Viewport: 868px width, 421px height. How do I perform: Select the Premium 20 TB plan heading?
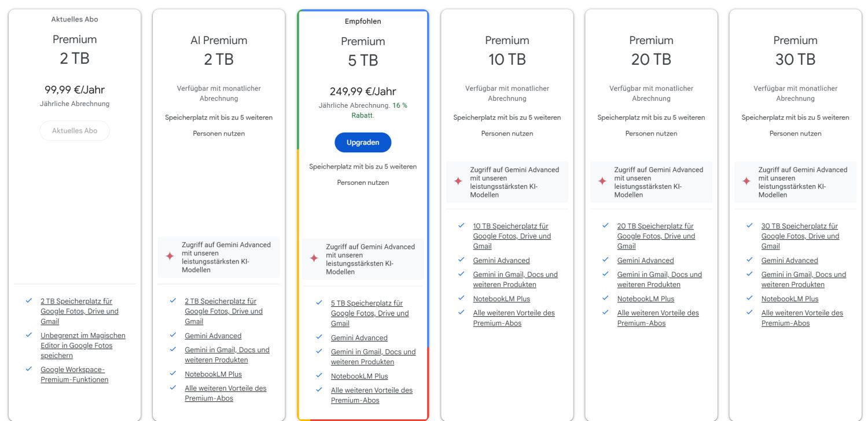pos(651,50)
